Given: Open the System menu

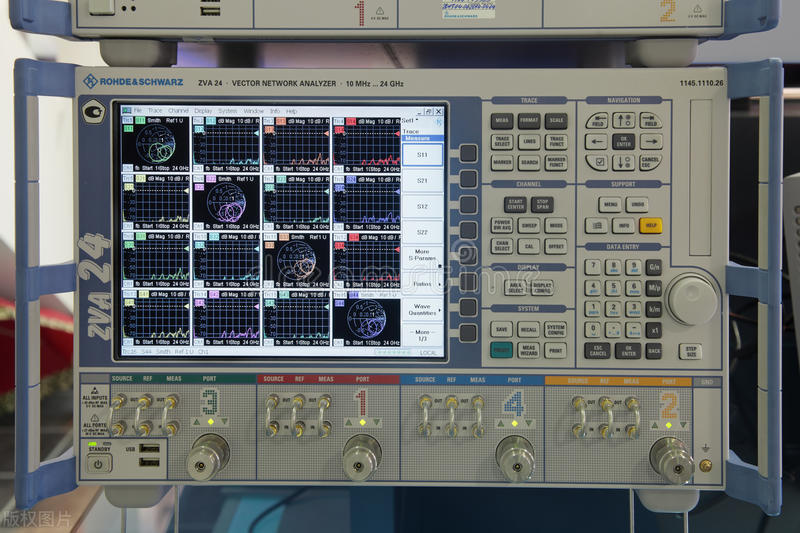Looking at the screenshot, I should [228, 111].
